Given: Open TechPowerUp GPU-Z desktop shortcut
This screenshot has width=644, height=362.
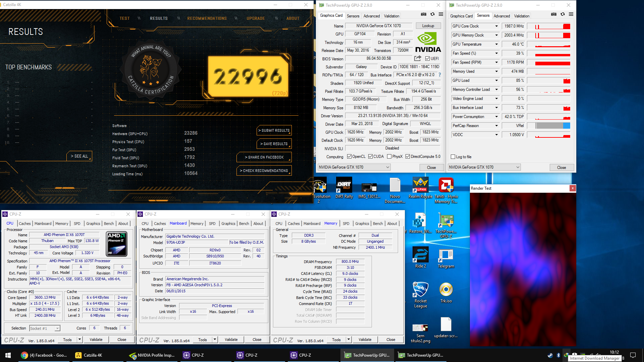Looking at the screenshot, I should coord(446,225).
